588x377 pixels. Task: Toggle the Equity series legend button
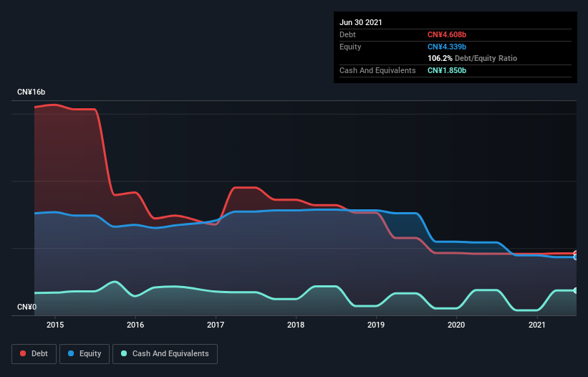(x=85, y=354)
